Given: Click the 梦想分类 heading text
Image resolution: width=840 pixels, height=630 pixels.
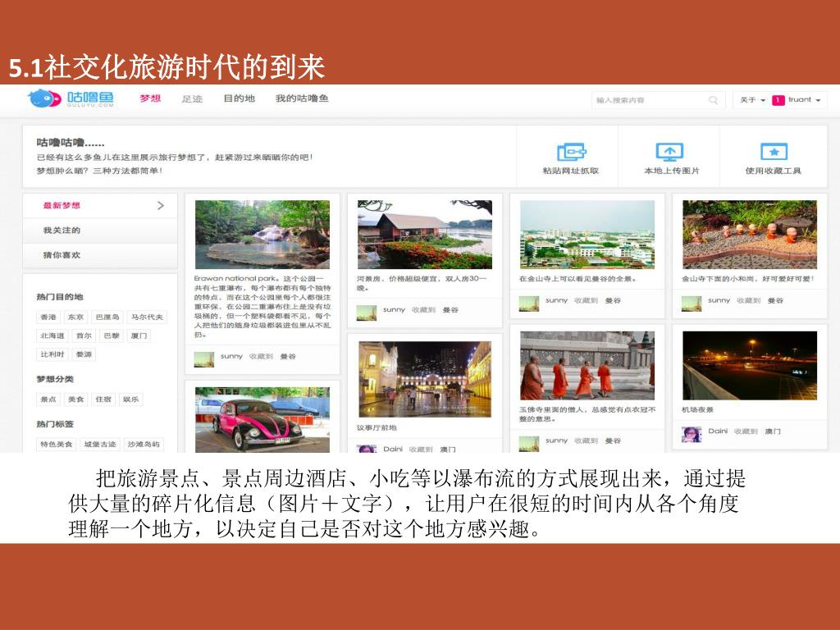Looking at the screenshot, I should click(x=55, y=379).
